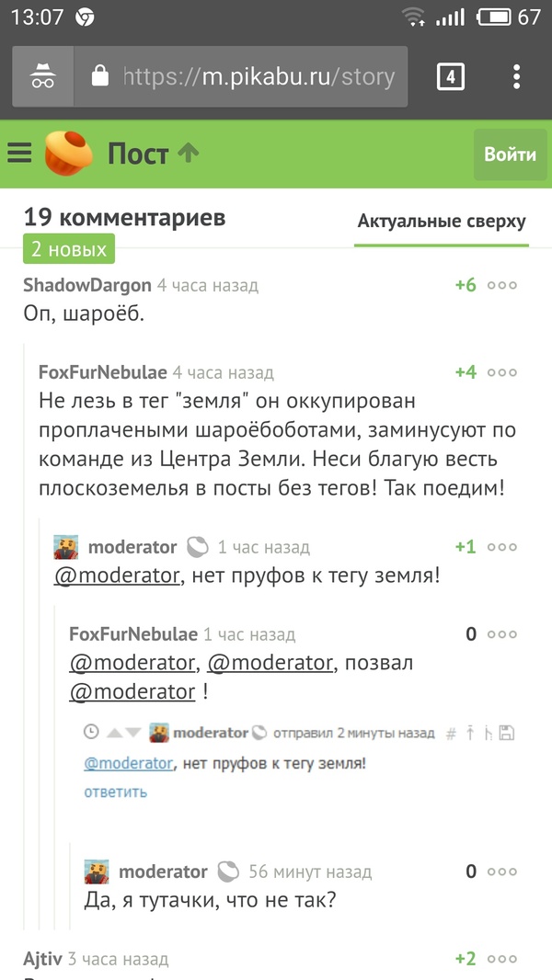Tap the Пост header title
This screenshot has width=552, height=980.
[138, 153]
